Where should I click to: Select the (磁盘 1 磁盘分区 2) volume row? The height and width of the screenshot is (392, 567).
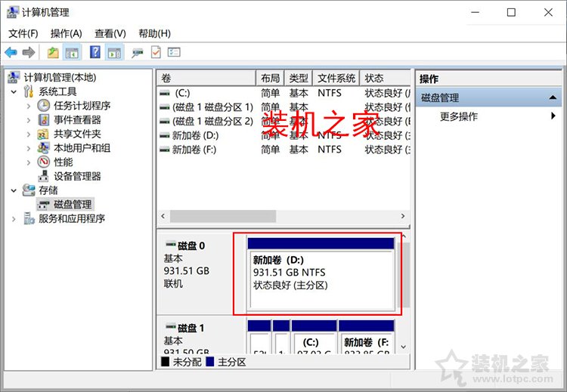pyautogui.click(x=283, y=122)
